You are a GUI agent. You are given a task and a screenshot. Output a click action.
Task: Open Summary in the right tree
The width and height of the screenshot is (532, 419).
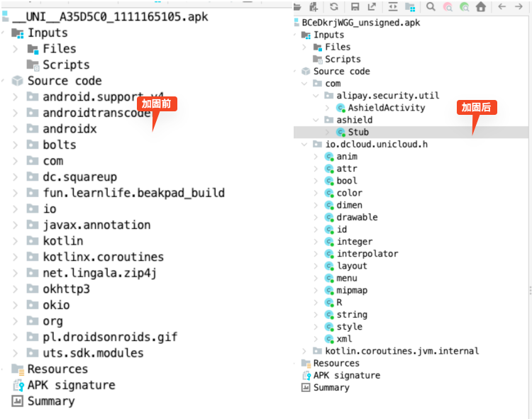331,388
